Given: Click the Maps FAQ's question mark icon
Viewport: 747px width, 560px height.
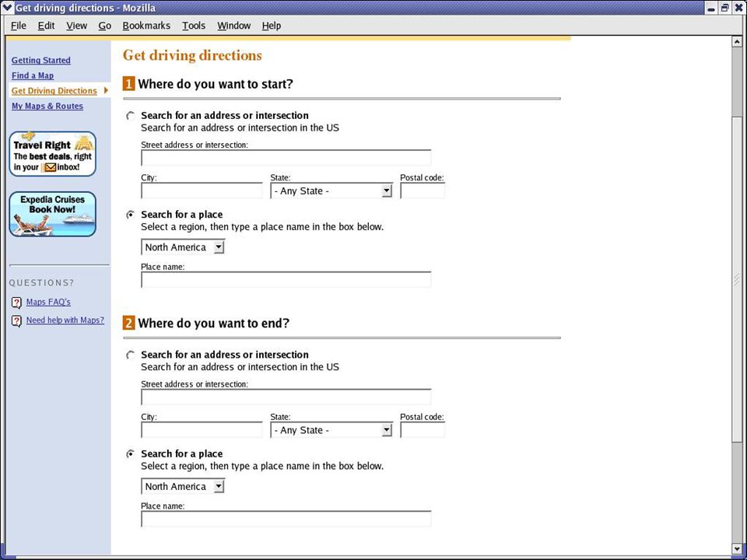Looking at the screenshot, I should (16, 303).
